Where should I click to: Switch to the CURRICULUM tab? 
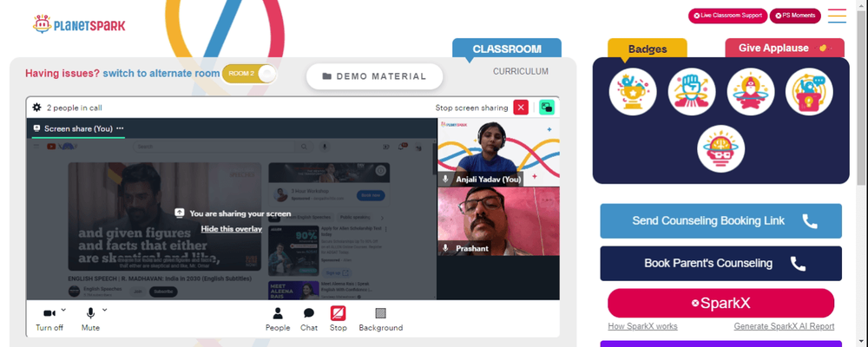(521, 71)
